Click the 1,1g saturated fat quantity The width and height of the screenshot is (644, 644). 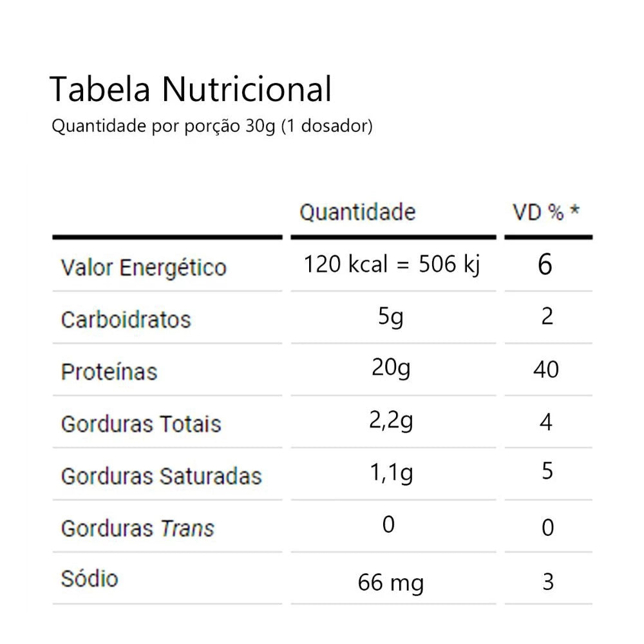pyautogui.click(x=391, y=473)
